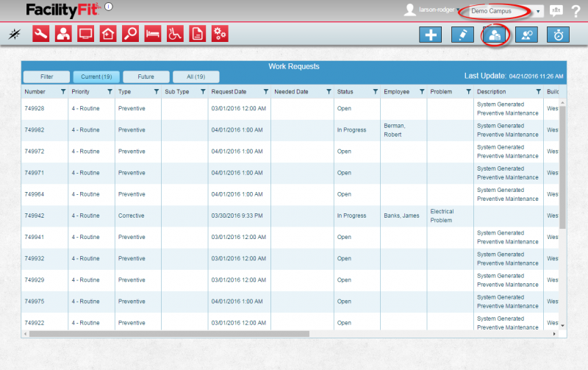This screenshot has height=370, width=588.
Task: Click the person search toolbar button
Action: tap(526, 35)
